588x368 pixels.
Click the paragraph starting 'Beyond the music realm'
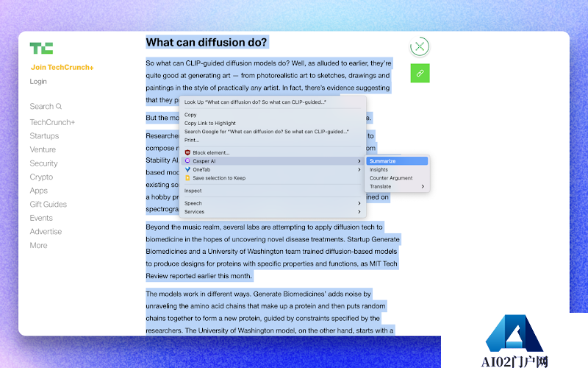pos(273,251)
